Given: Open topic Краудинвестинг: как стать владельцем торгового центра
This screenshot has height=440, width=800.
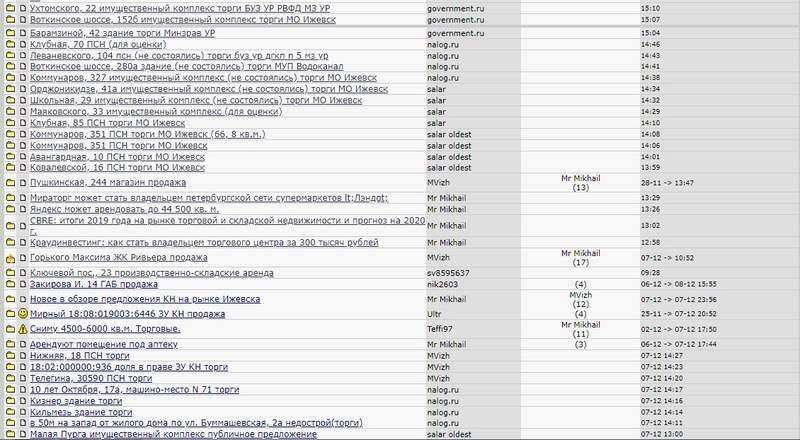Looking at the screenshot, I should pos(204,242).
